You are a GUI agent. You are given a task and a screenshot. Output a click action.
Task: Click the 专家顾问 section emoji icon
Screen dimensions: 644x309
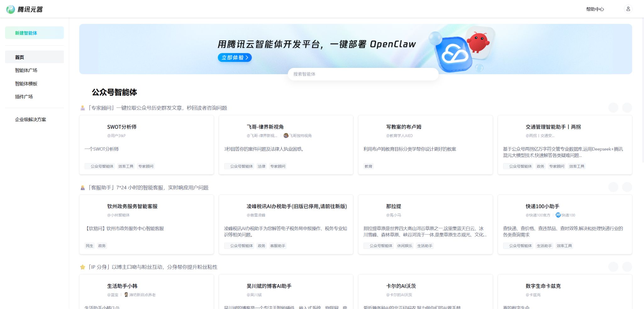83,108
